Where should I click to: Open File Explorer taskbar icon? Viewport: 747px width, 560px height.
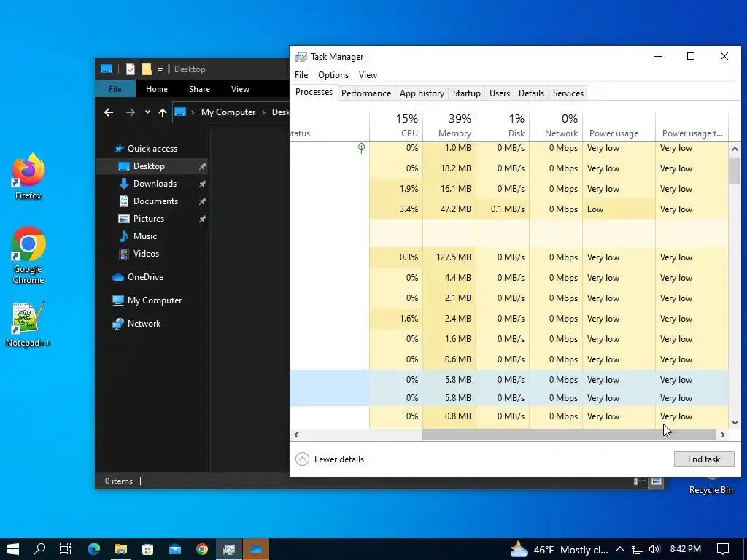[x=121, y=549]
